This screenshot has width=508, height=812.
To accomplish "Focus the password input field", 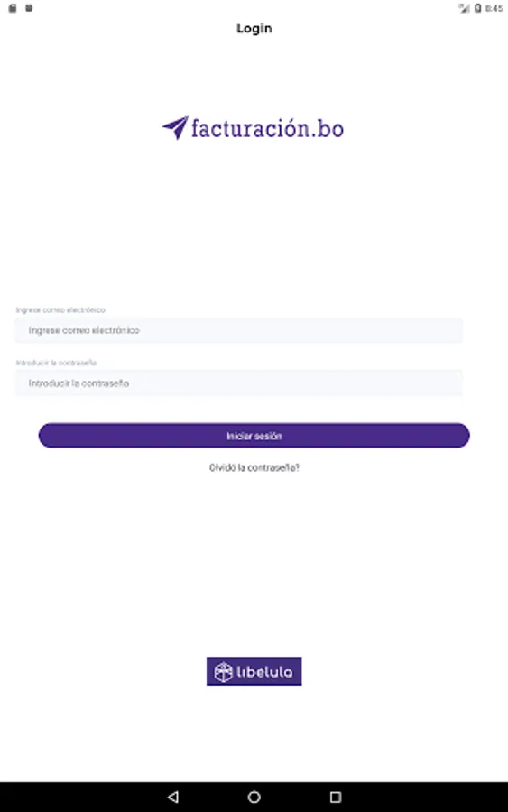I will pos(239,383).
